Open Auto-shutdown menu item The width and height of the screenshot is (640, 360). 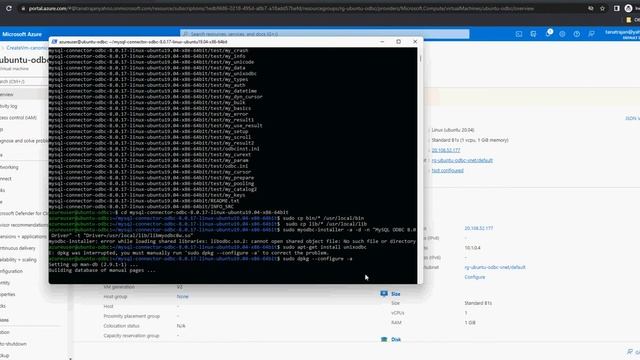(13, 344)
